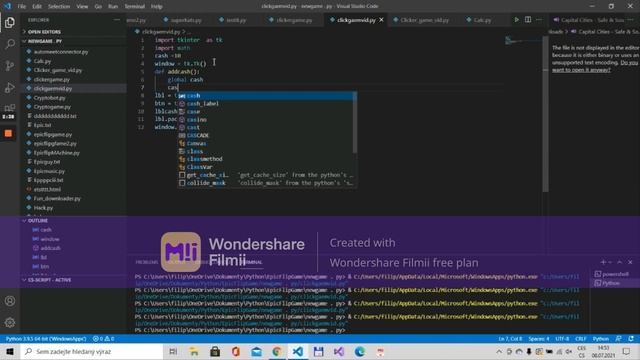Open the View menu
640x360 pixels.
pos(82,6)
